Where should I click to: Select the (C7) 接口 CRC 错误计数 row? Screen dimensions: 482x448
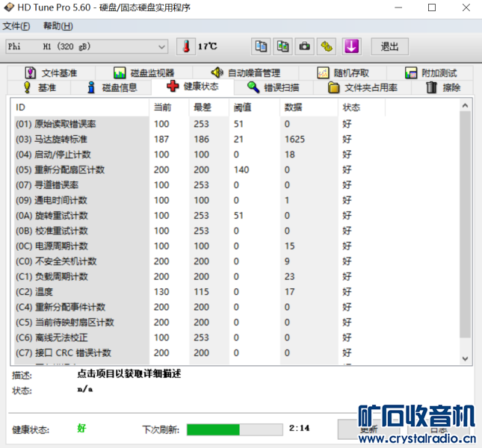pos(236,353)
